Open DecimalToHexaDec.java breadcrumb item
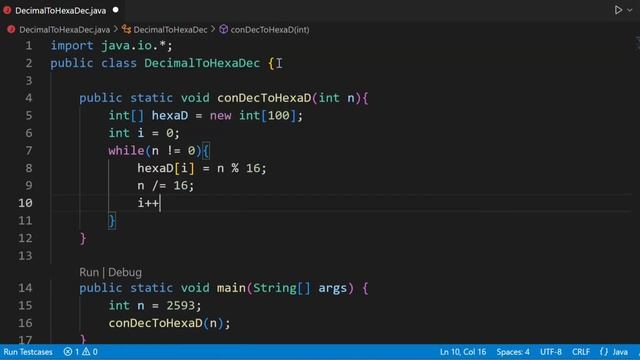 pos(64,30)
